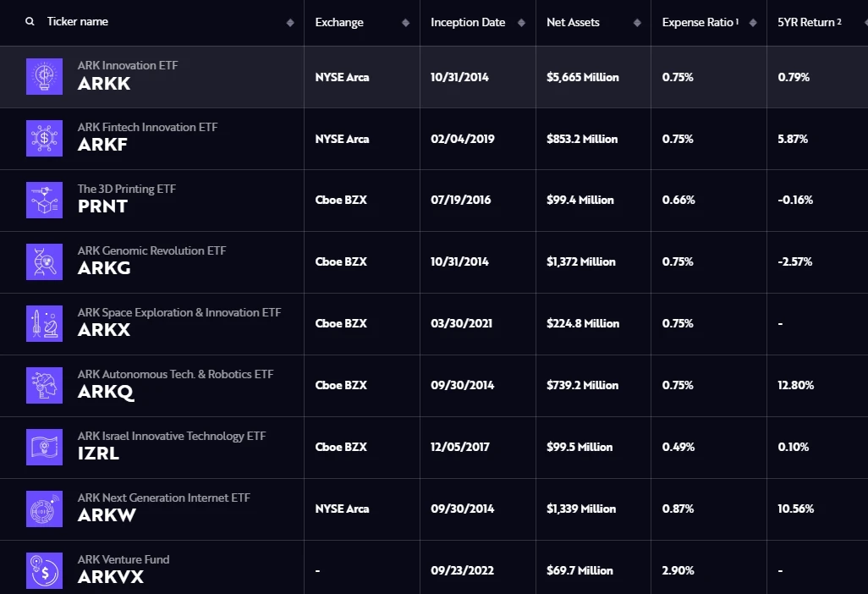
Task: Click the 12/05/2017 inception date
Action: 460,447
